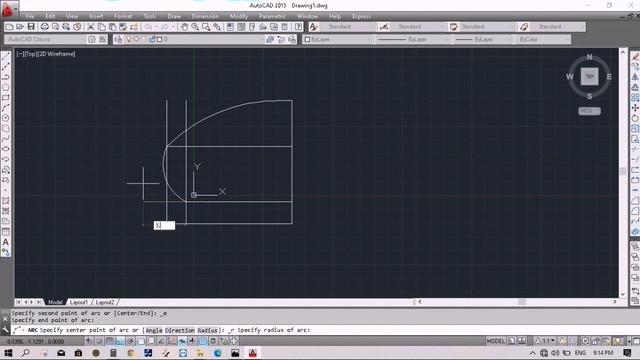640x360 pixels.
Task: Select the Rotate tool in Modify toolbar
Action: coord(635,118)
